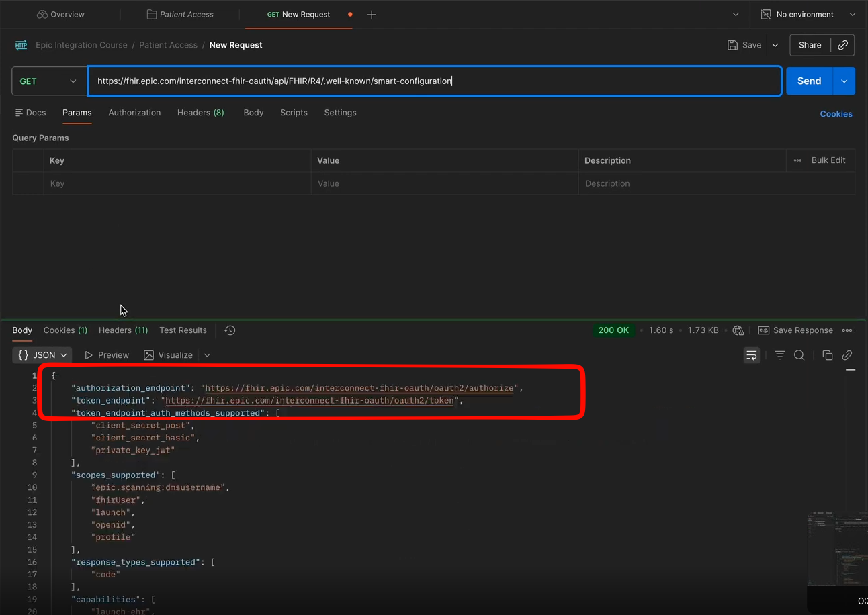Viewport: 868px width, 615px height.
Task: Open a new tab with plus icon
Action: (372, 14)
